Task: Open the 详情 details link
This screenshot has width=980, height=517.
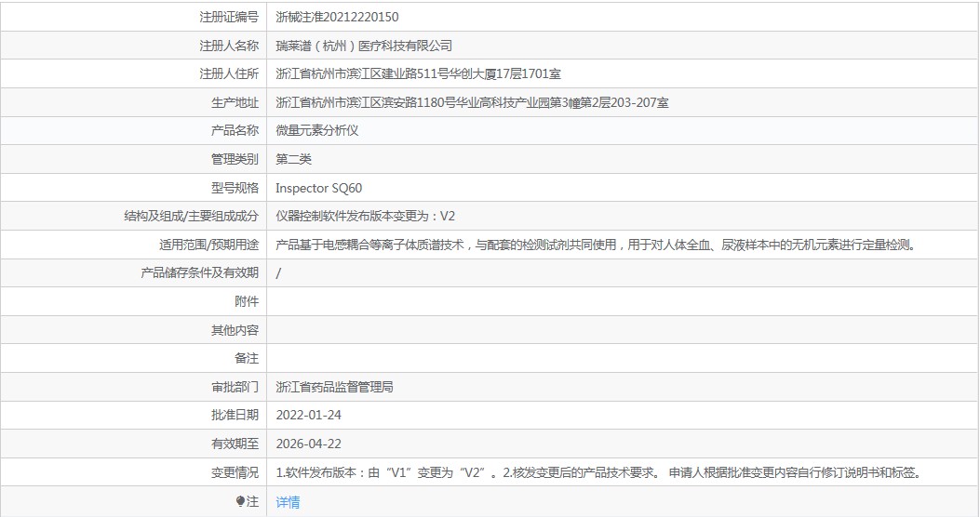Action: coord(288,501)
